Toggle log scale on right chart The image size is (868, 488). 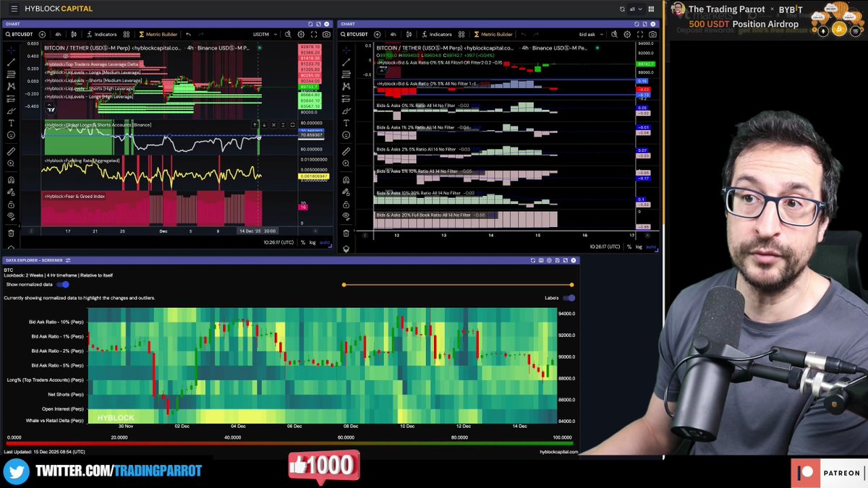point(639,247)
